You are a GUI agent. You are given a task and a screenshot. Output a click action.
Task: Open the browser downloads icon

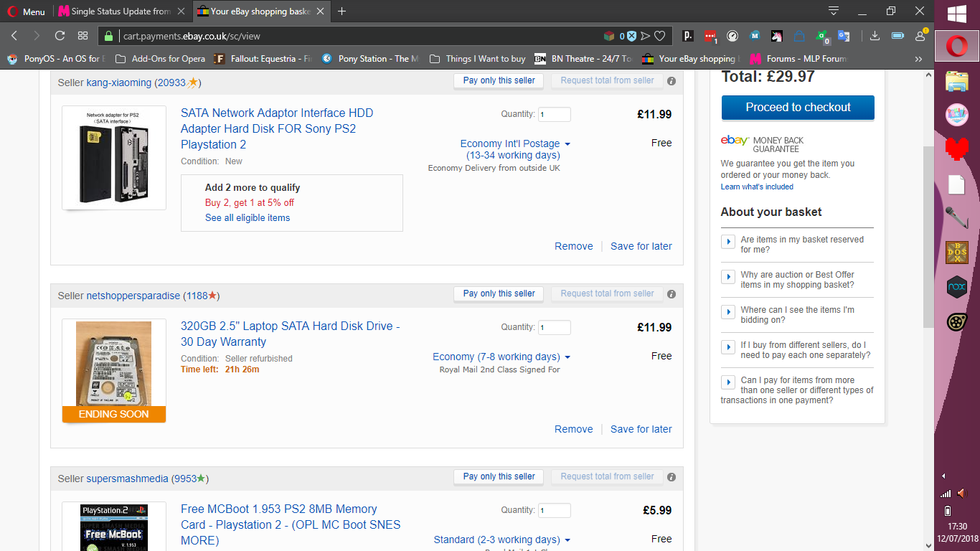(x=875, y=36)
